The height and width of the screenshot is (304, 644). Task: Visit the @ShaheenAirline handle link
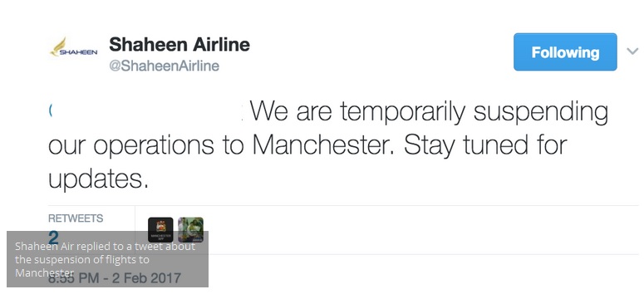tap(165, 66)
